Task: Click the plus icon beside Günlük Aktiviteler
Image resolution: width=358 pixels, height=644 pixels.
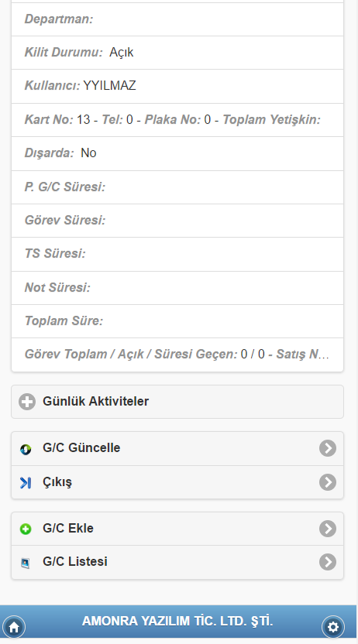Action: click(x=27, y=402)
